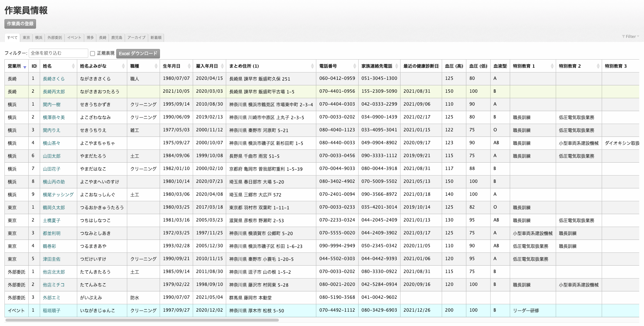Focus the フィルター text input field
This screenshot has height=326, width=644.
58,53
